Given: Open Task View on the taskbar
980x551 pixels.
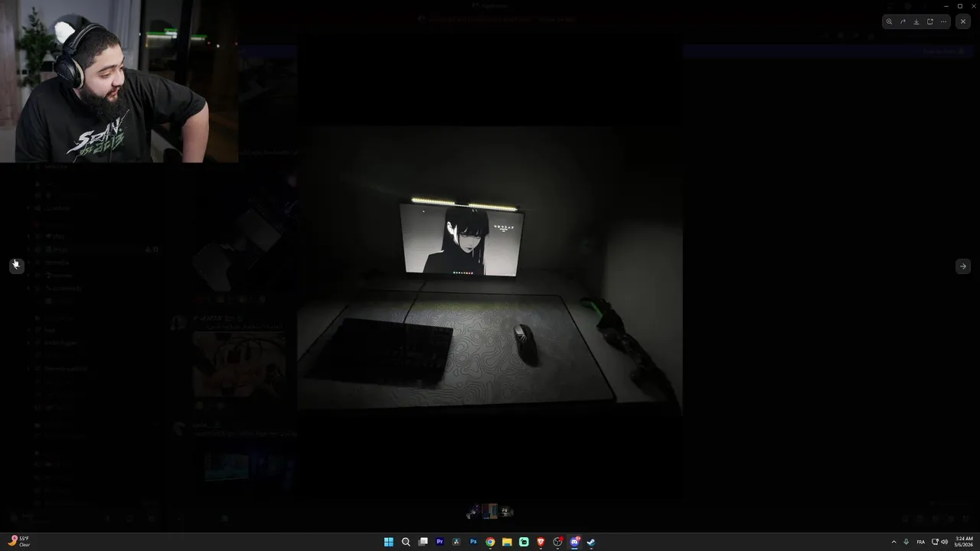Looking at the screenshot, I should pyautogui.click(x=423, y=542).
